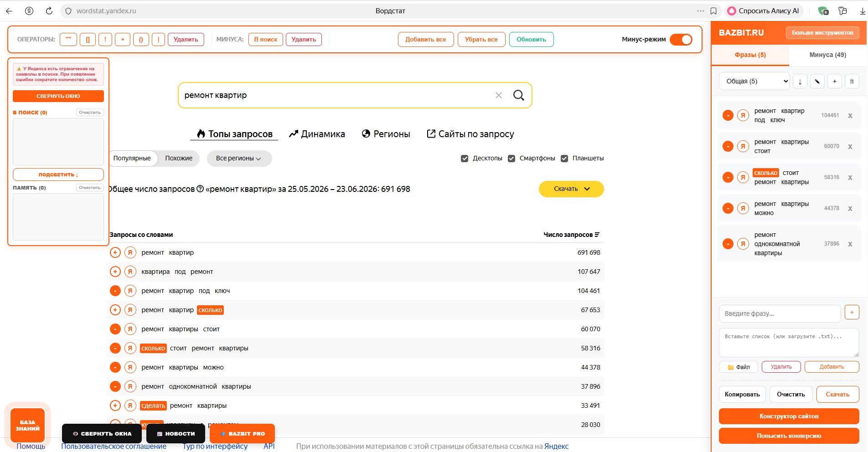
Task: Click the ПОДСВЕТИТЬ button
Action: (58, 175)
